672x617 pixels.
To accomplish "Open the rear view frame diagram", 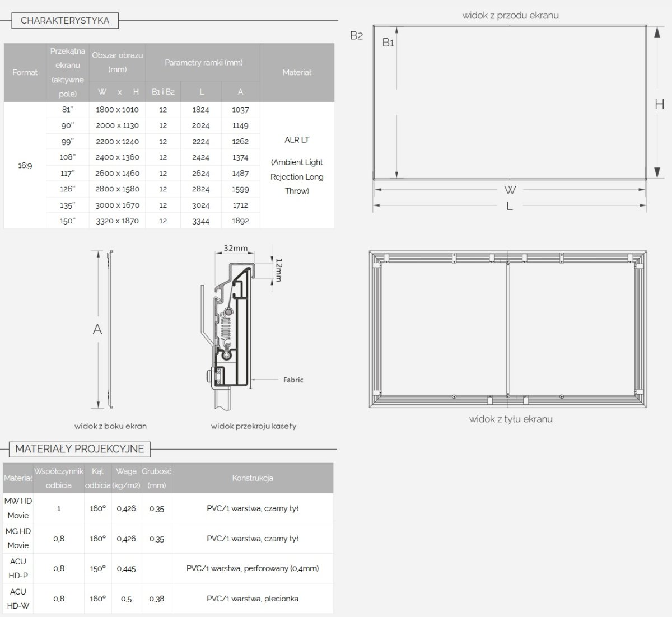I will [510, 330].
